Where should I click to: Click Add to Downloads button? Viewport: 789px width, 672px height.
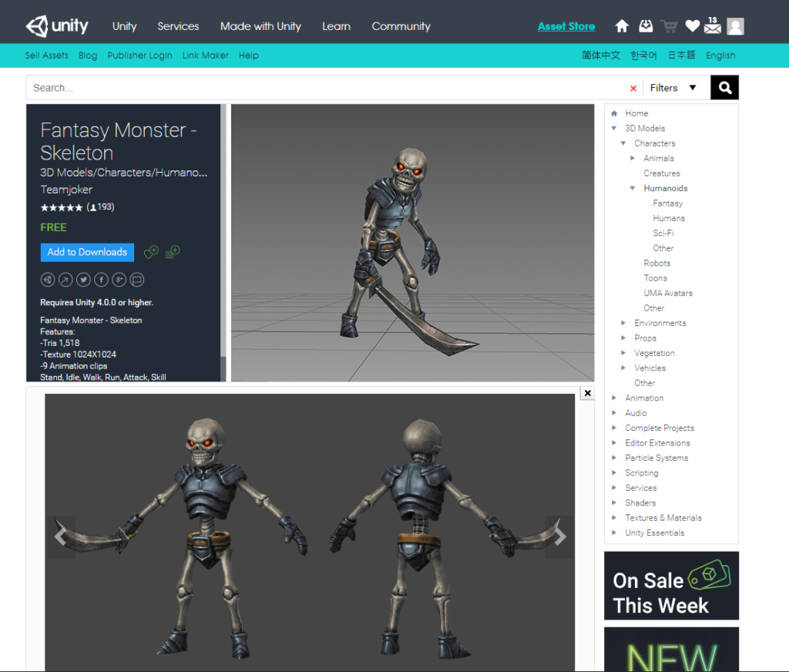[x=87, y=252]
